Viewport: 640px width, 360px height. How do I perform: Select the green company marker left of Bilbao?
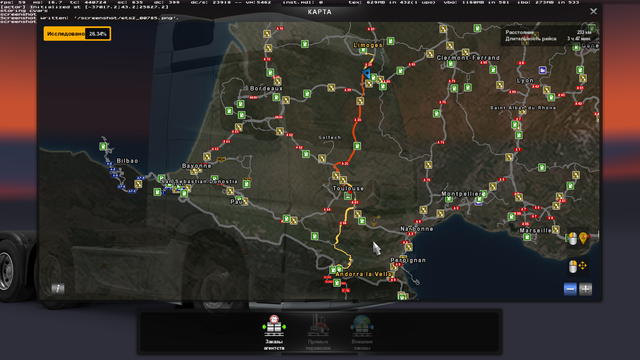(103, 146)
